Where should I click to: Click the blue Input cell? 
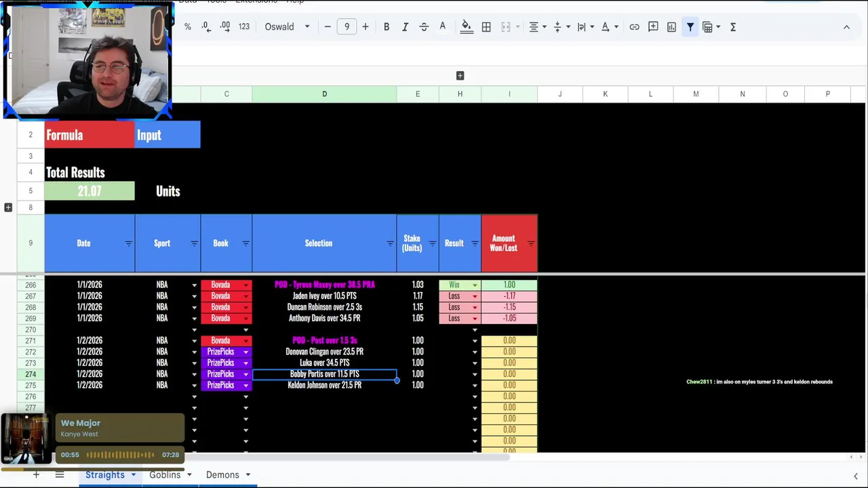[167, 135]
